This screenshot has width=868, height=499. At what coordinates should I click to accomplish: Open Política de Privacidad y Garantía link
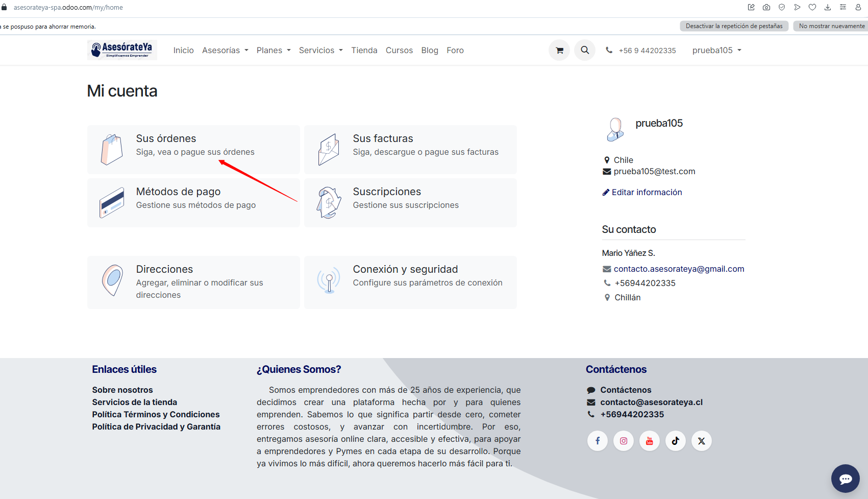156,426
